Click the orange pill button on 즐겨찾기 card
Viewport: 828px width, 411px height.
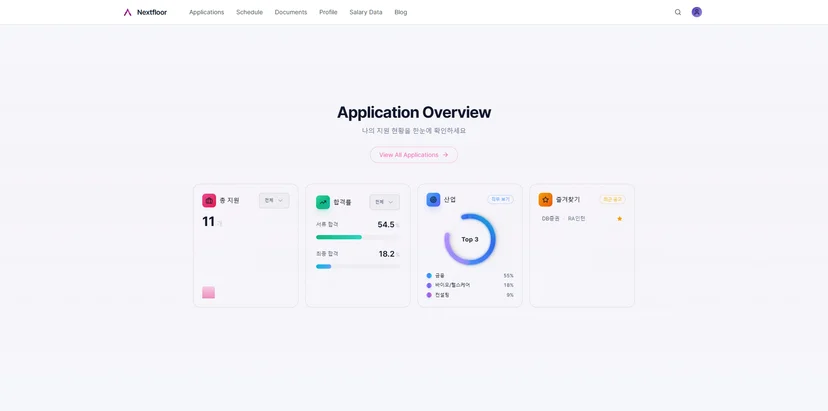point(613,200)
